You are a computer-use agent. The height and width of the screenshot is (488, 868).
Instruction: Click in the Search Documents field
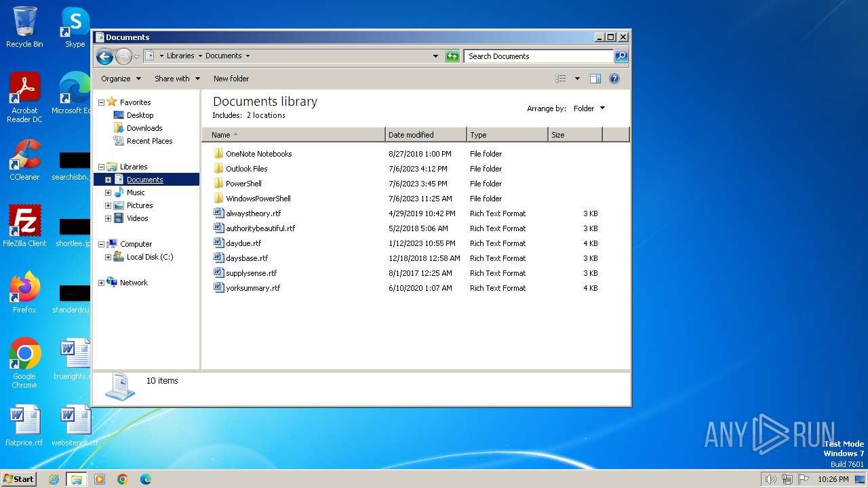539,56
